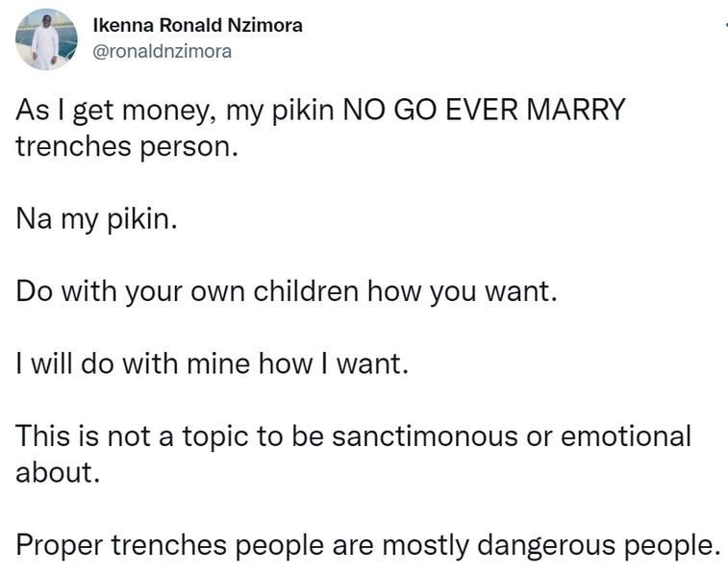Click the word "emotional" in the tweet
The height and width of the screenshot is (574, 728).
point(627,437)
